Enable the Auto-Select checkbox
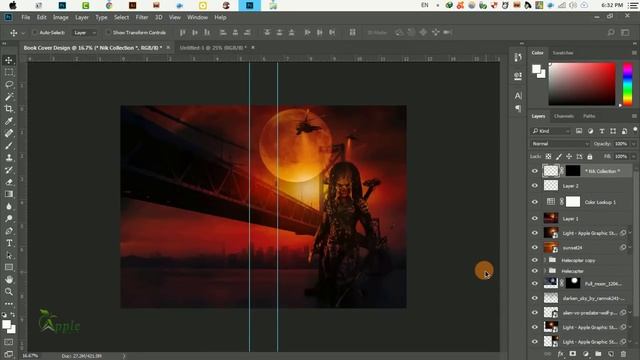Screen dimensions: 640x360 click(35, 32)
